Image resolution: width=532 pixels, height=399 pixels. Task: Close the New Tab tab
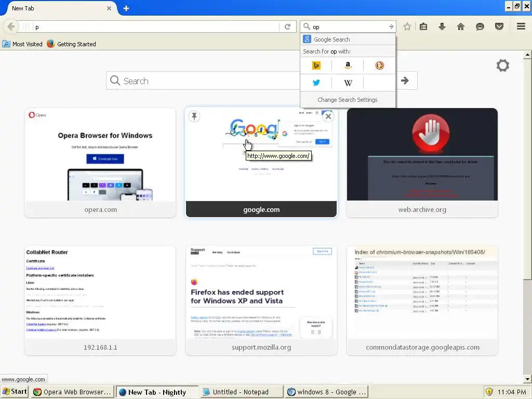click(x=109, y=8)
